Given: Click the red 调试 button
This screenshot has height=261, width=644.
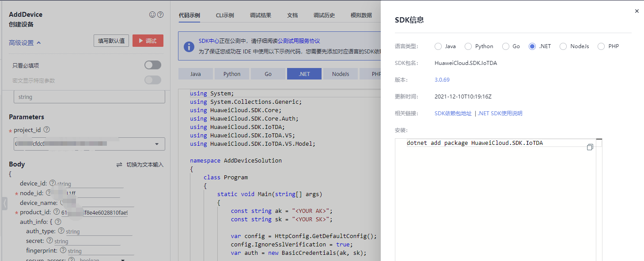Looking at the screenshot, I should pyautogui.click(x=148, y=41).
